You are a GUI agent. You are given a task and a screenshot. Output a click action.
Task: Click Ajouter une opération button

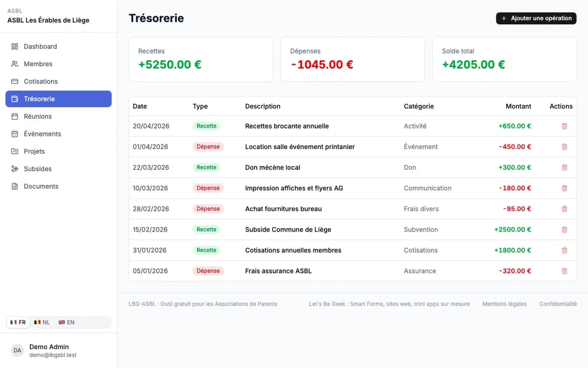click(x=536, y=18)
